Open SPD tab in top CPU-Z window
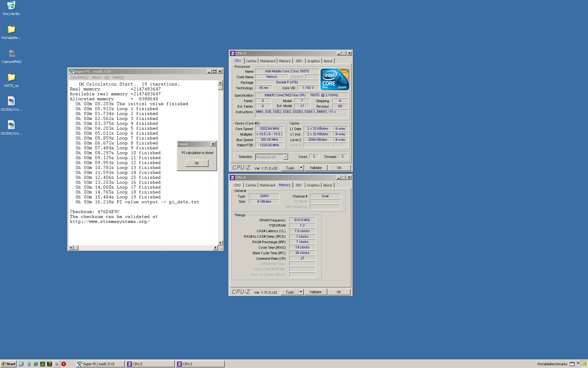Image resolution: width=588 pixels, height=368 pixels. click(299, 61)
